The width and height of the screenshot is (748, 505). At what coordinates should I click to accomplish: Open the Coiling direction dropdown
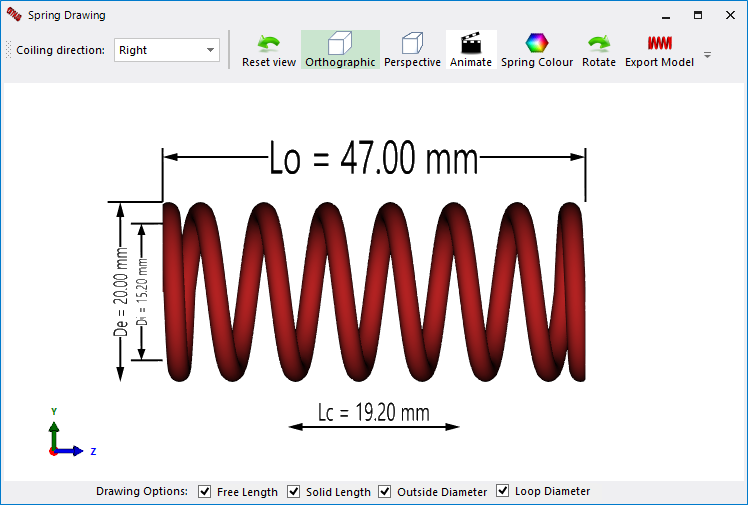click(x=166, y=50)
